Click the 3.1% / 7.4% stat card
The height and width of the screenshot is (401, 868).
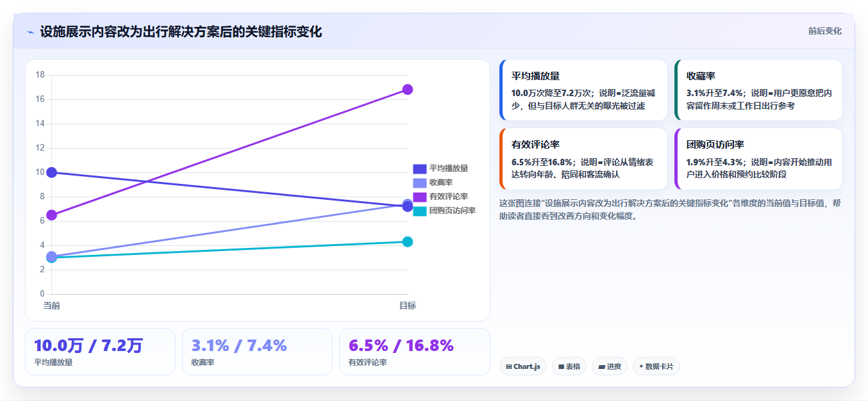point(257,352)
